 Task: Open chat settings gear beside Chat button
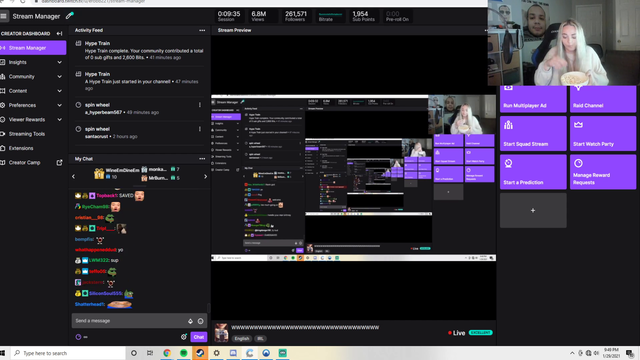coord(184,337)
